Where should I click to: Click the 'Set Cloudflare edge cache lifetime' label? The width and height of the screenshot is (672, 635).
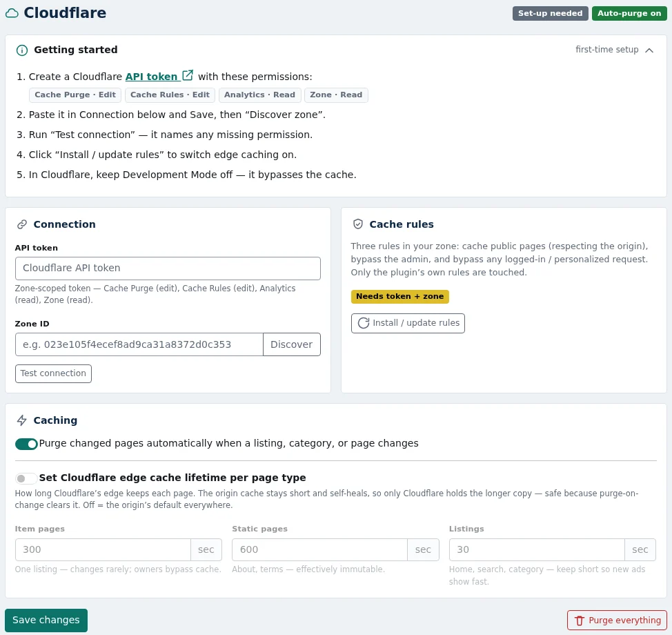pos(172,478)
